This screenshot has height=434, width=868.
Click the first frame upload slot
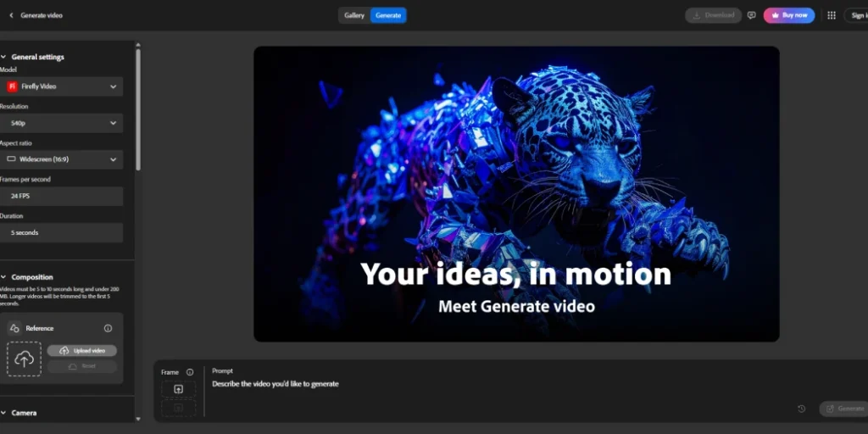178,389
